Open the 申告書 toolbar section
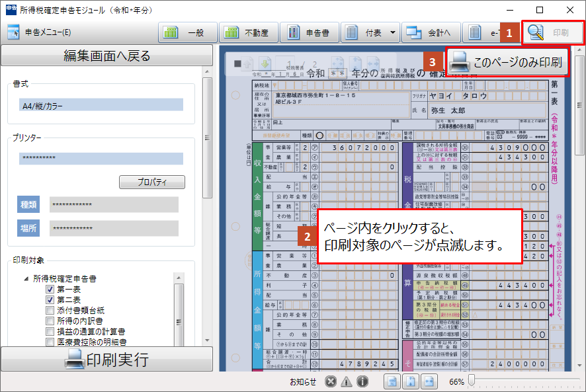 click(310, 32)
